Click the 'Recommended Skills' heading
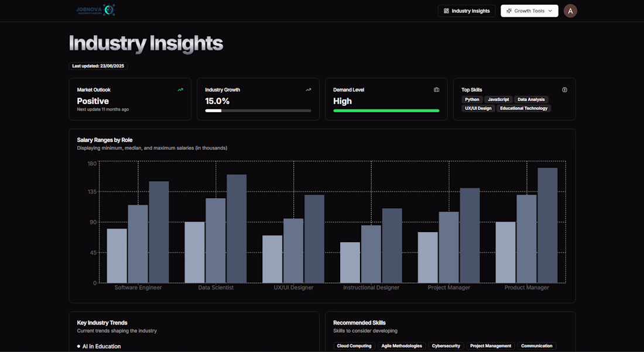The image size is (644, 352). pyautogui.click(x=359, y=323)
